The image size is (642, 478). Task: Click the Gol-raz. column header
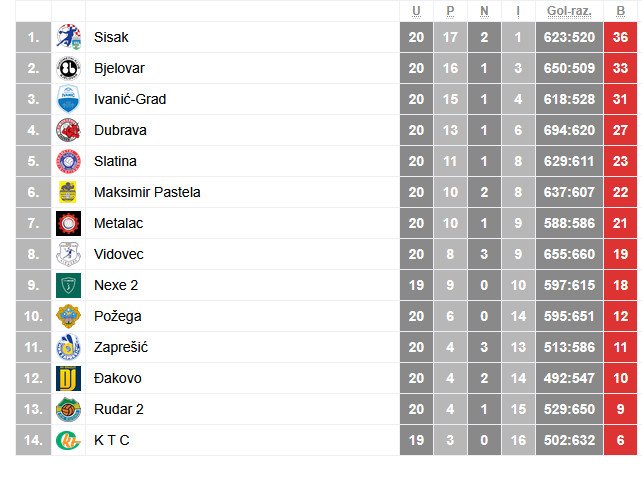click(x=569, y=11)
